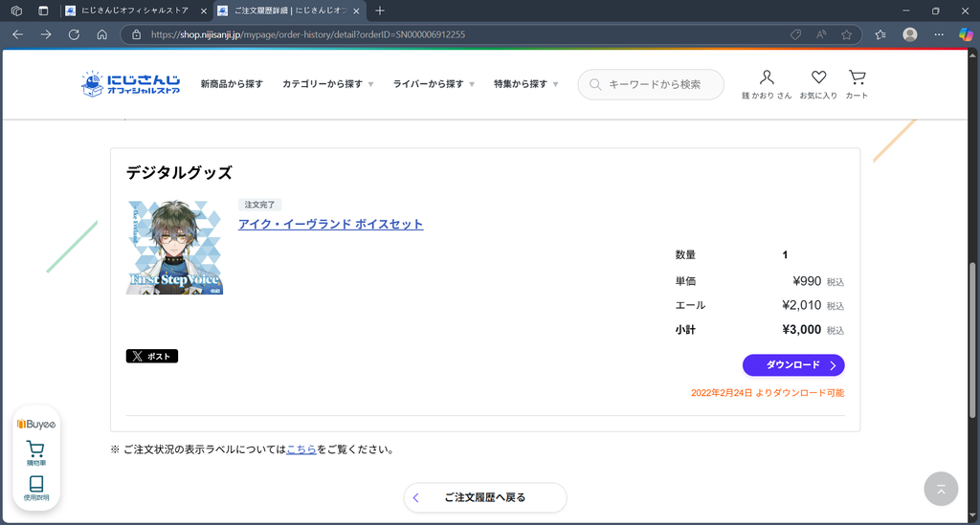
Task: Close the にじさんじオフィシャルストア tab
Action: pos(203,11)
